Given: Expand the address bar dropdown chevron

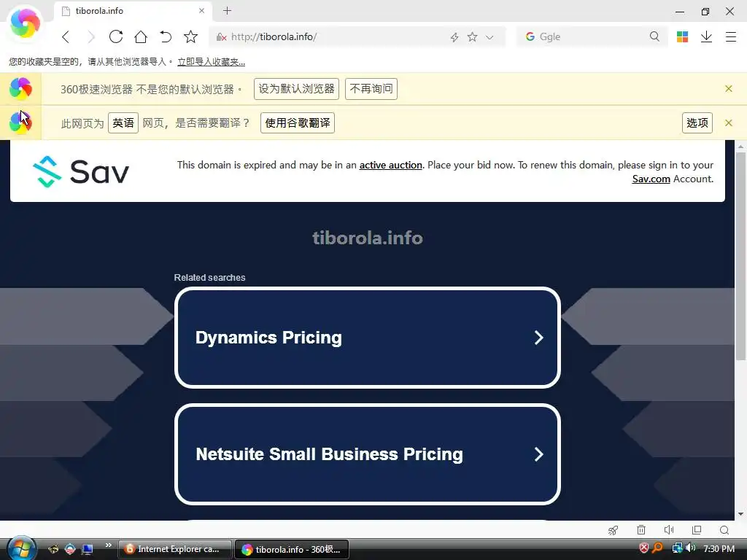Looking at the screenshot, I should pos(489,37).
